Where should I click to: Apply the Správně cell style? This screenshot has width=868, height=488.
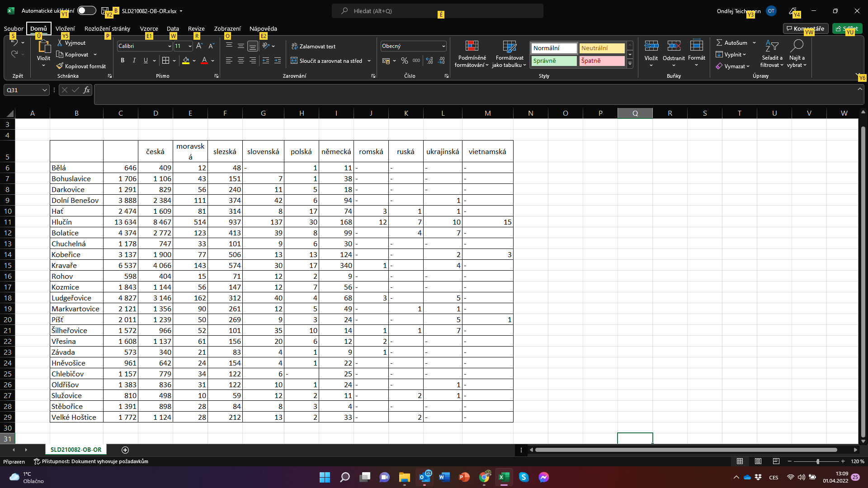(554, 61)
